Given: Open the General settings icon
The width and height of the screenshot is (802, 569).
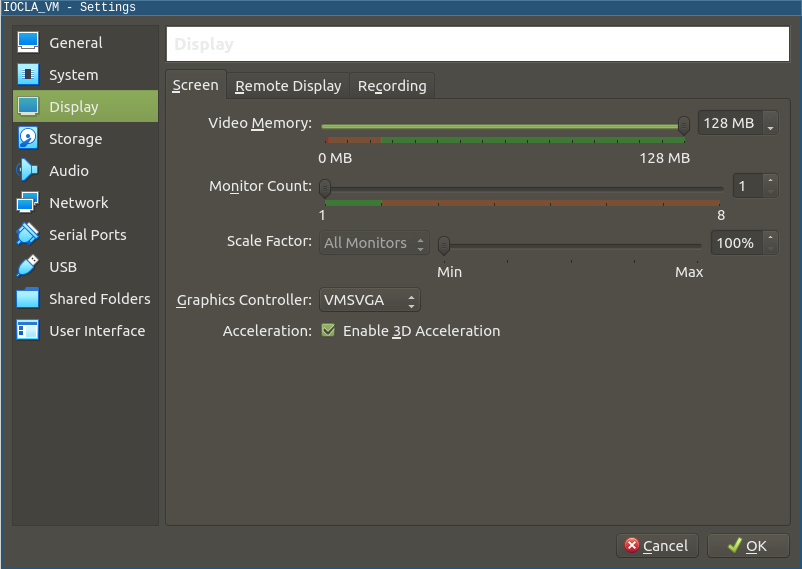Looking at the screenshot, I should tap(28, 43).
